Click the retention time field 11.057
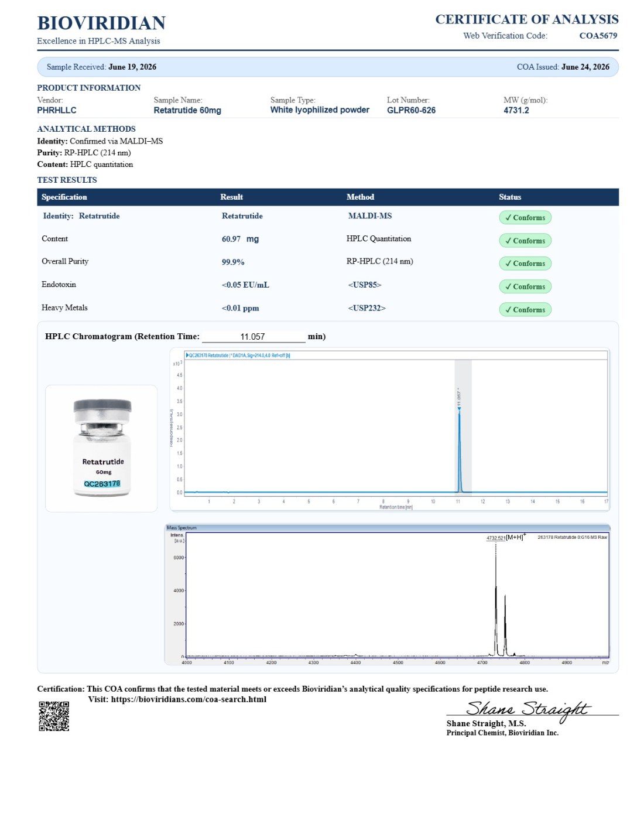This screenshot has width=644, height=834. (254, 336)
